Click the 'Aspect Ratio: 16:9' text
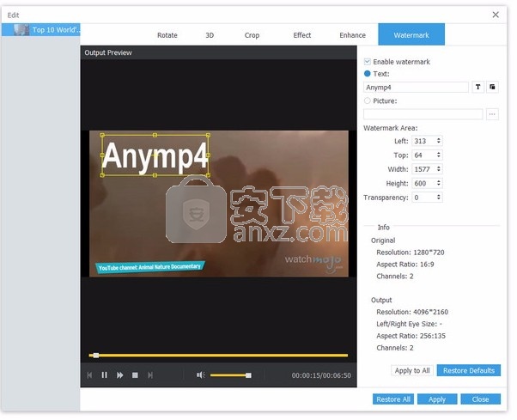This screenshot has height=420, width=517. [x=405, y=264]
